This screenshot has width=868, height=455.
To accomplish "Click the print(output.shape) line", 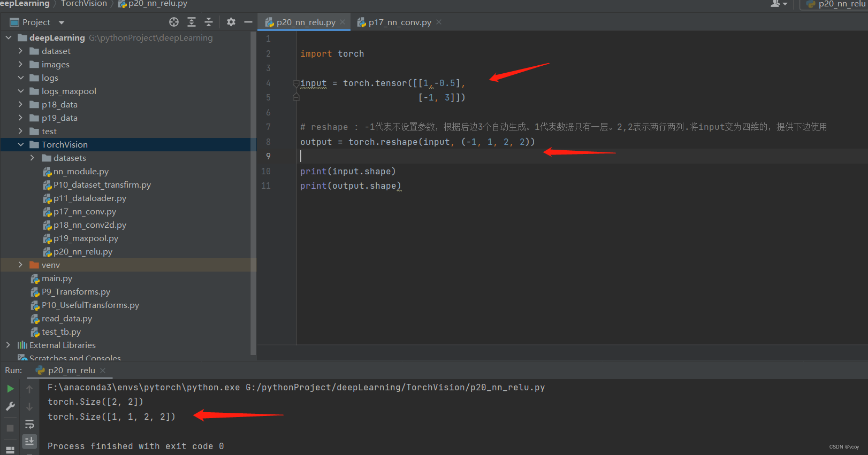I will click(x=351, y=186).
